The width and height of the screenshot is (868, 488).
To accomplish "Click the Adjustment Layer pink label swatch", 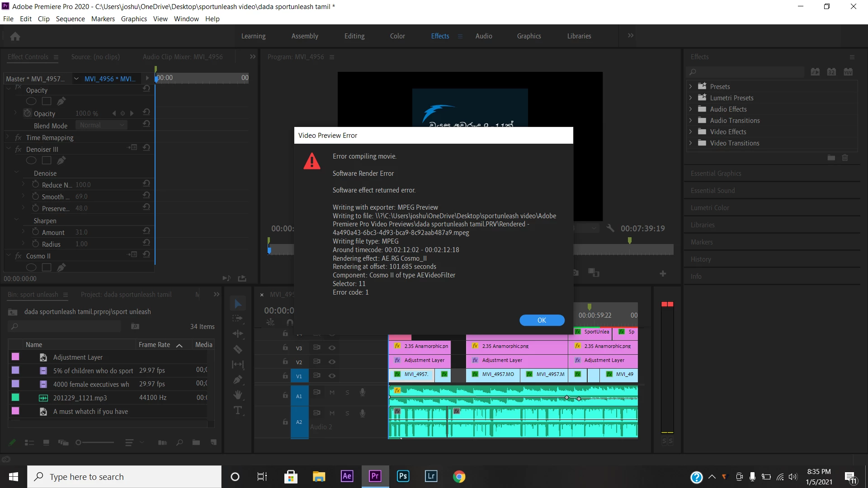I will click(15, 357).
